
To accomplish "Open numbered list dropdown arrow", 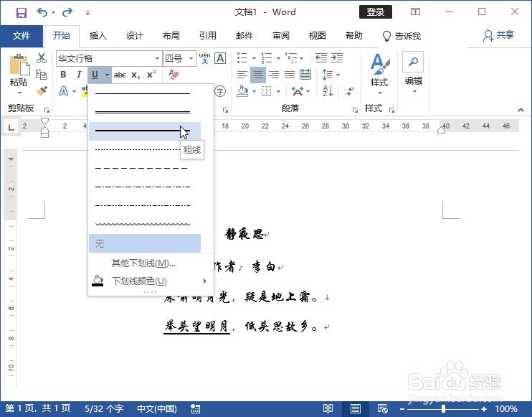I will [x=278, y=58].
